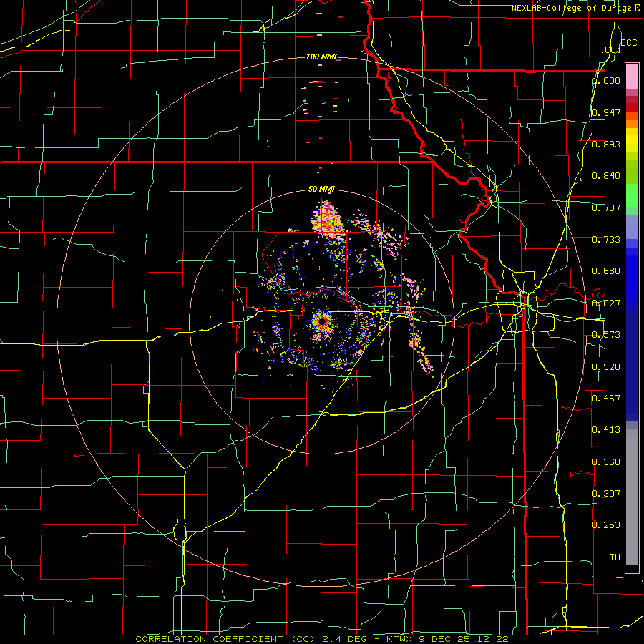Image resolution: width=644 pixels, height=644 pixels.
Task: Click the TH threshold label on scale
Action: click(615, 557)
